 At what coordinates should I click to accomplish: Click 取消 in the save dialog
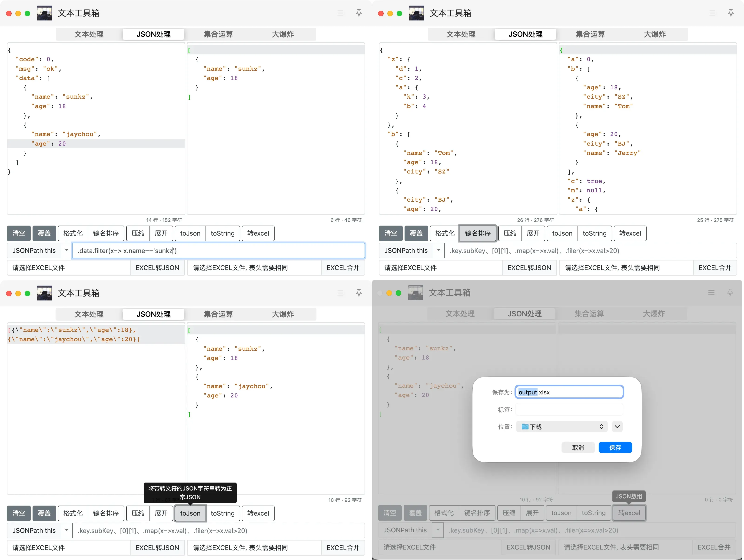[x=578, y=448]
